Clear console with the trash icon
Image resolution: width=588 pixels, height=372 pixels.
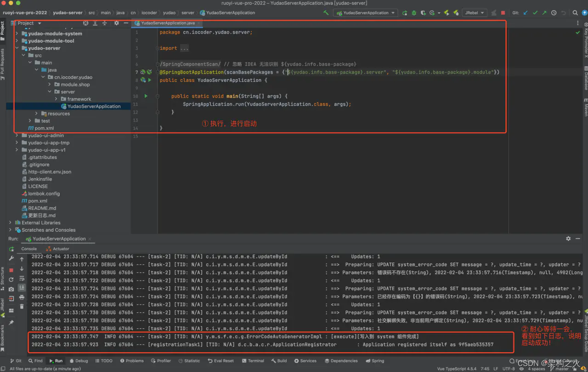[22, 307]
